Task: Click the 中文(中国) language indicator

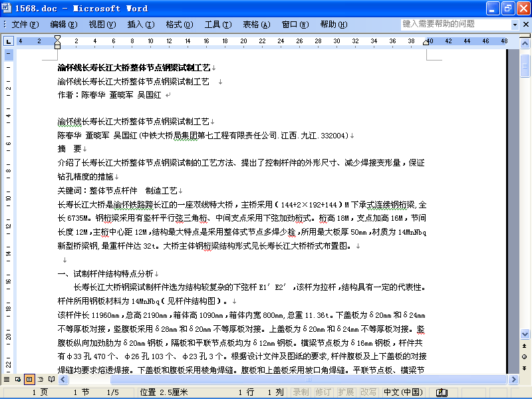Action: point(403,392)
